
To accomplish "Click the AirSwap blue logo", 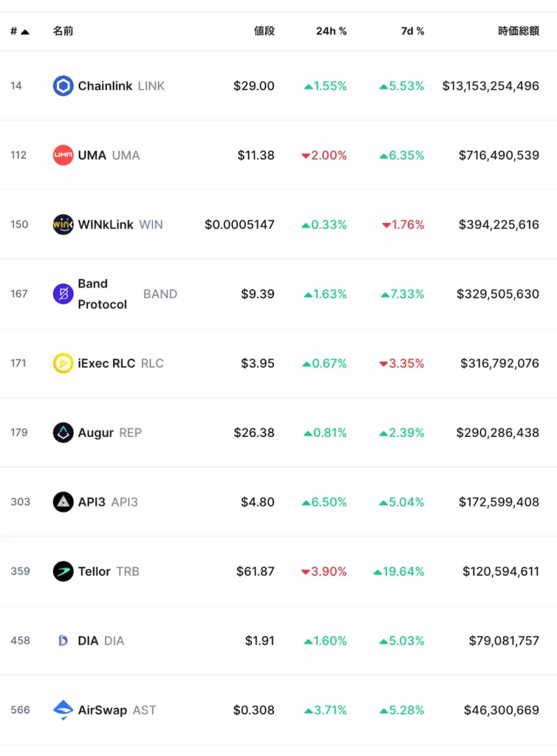I will click(64, 710).
